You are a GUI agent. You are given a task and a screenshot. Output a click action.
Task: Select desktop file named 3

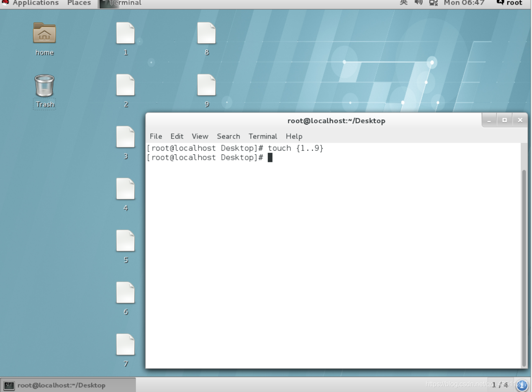point(126,137)
